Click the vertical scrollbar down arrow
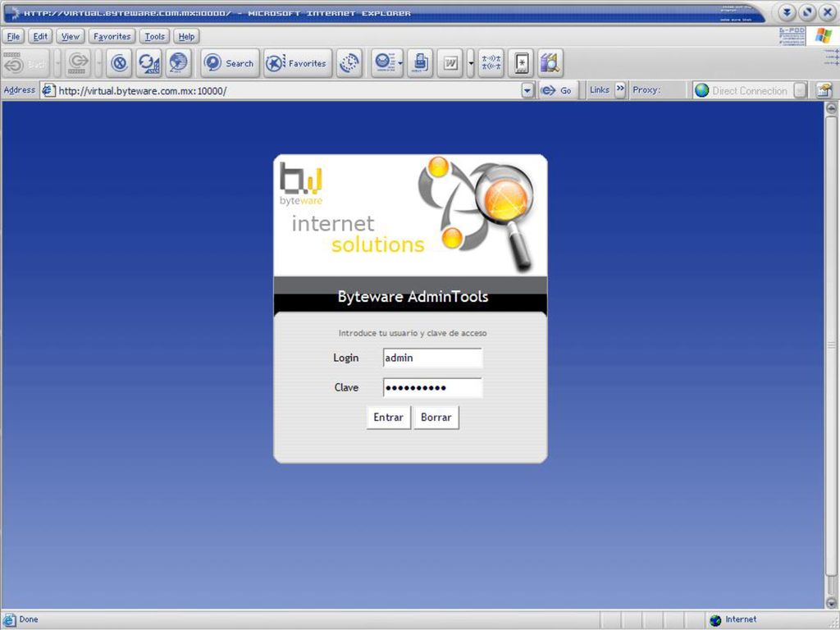840x630 pixels. pos(831,603)
